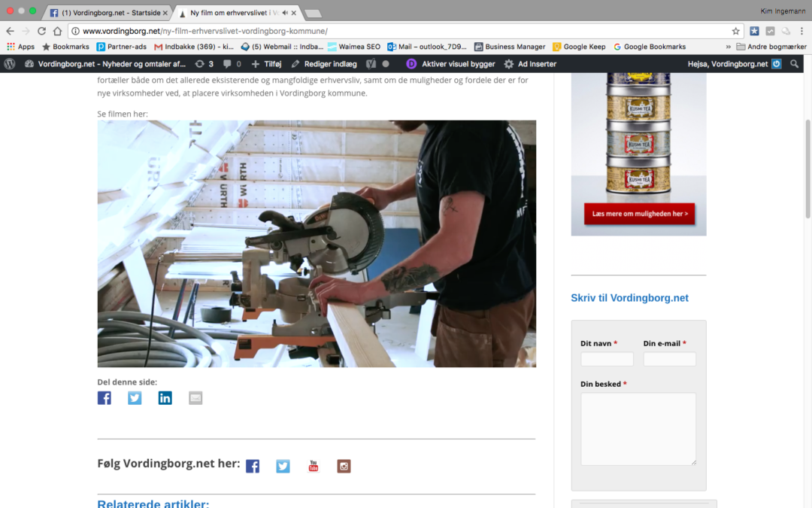Go back to the previous page
This screenshot has height=508, width=812.
[10, 31]
